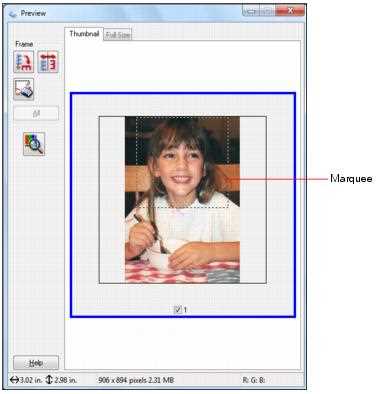
Task: Close the Preview window
Action: pyautogui.click(x=290, y=11)
